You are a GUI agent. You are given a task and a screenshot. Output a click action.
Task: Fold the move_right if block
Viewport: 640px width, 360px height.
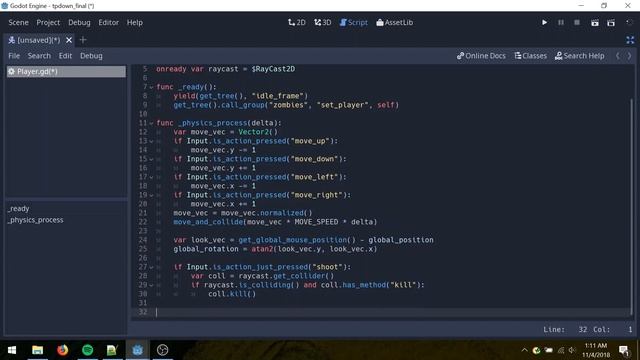pos(151,195)
